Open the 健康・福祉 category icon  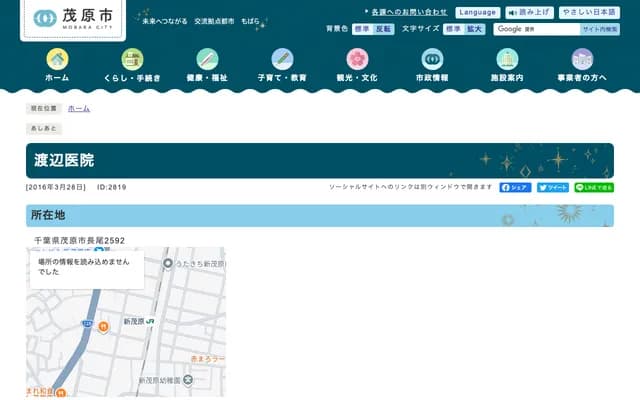pos(207,59)
